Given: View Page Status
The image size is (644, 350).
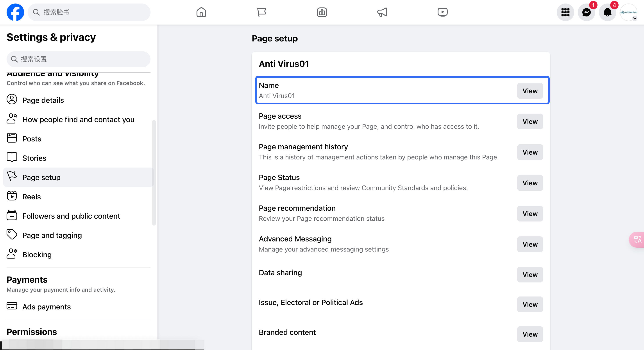Looking at the screenshot, I should click(x=530, y=183).
